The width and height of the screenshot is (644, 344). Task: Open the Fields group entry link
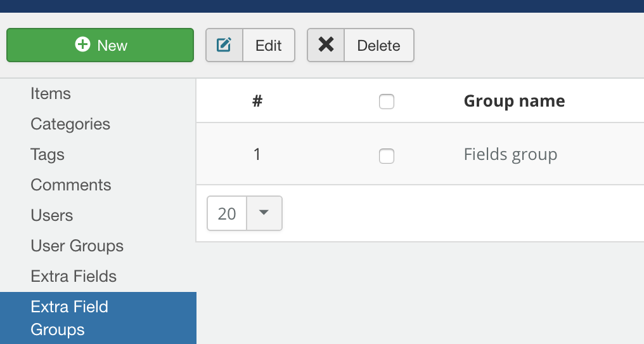coord(510,154)
